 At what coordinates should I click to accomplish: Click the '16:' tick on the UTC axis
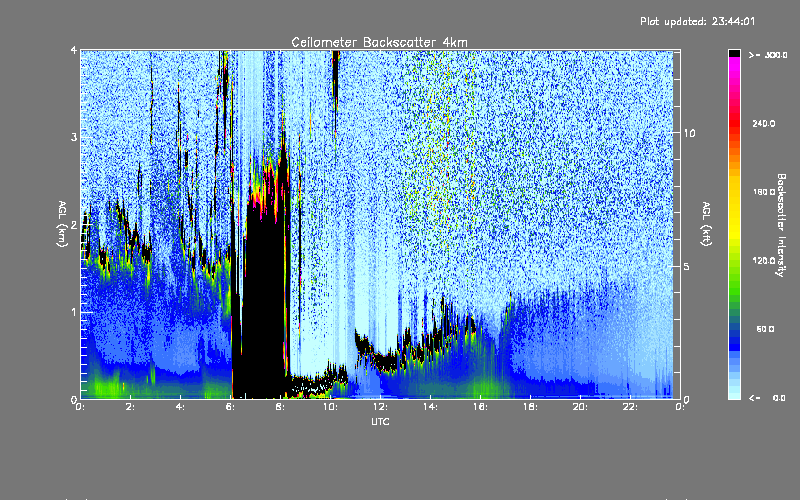point(480,407)
